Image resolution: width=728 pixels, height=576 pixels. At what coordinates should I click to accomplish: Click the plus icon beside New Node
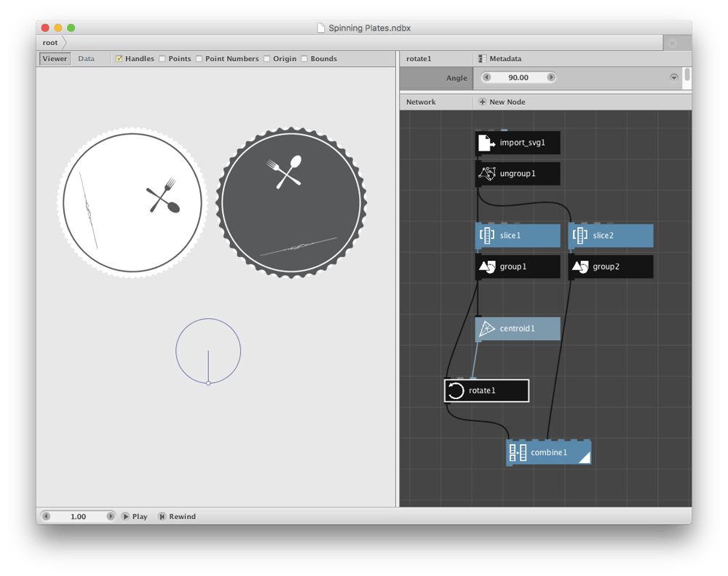click(483, 102)
